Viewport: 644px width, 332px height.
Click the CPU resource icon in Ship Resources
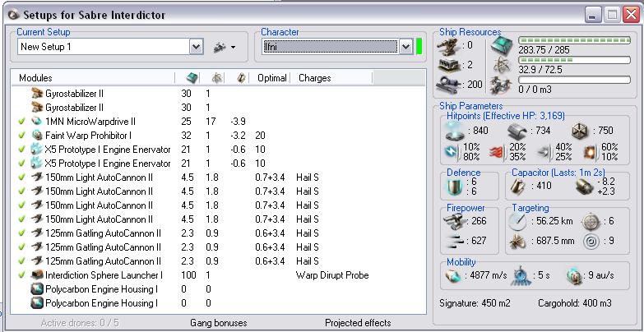click(502, 45)
